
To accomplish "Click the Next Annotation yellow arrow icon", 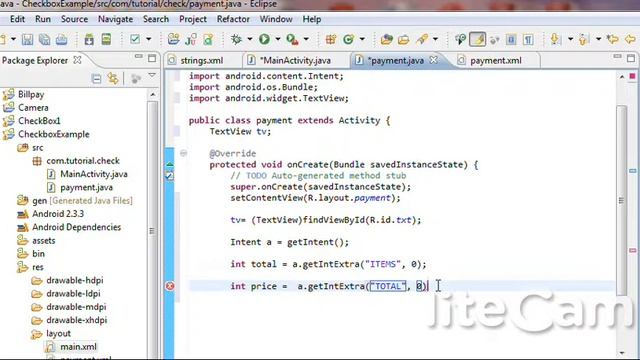I will click(x=555, y=39).
